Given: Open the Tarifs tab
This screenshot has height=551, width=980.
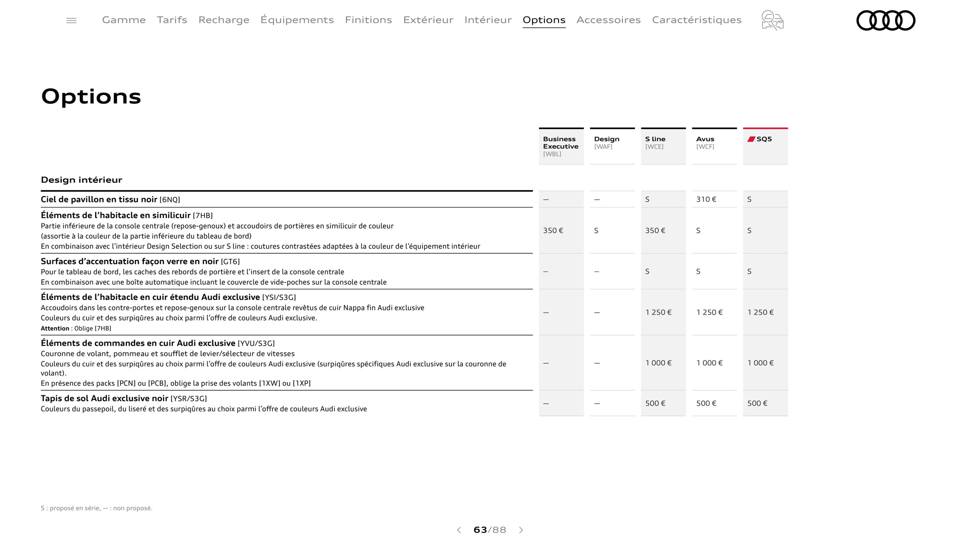Looking at the screenshot, I should point(172,20).
